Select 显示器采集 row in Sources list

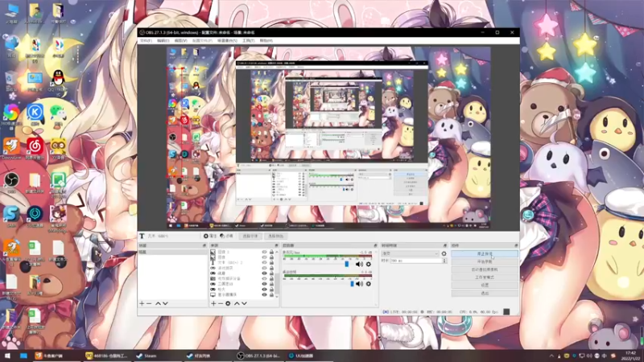[242, 294]
